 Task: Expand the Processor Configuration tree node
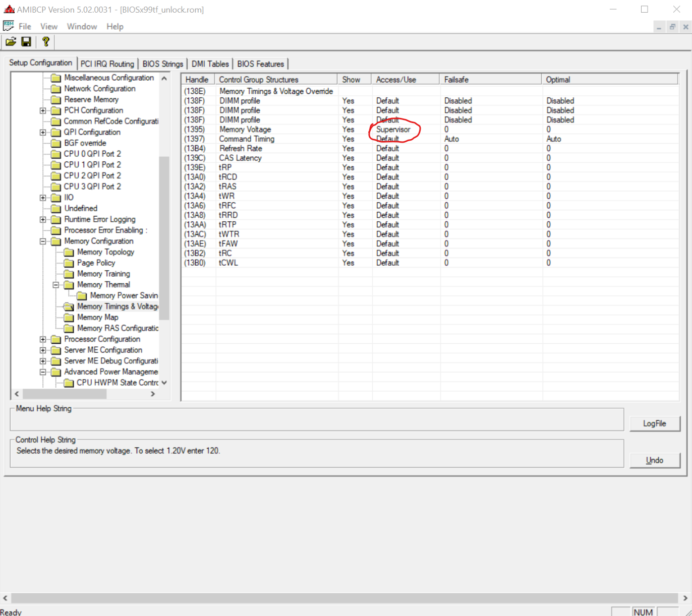click(x=43, y=339)
